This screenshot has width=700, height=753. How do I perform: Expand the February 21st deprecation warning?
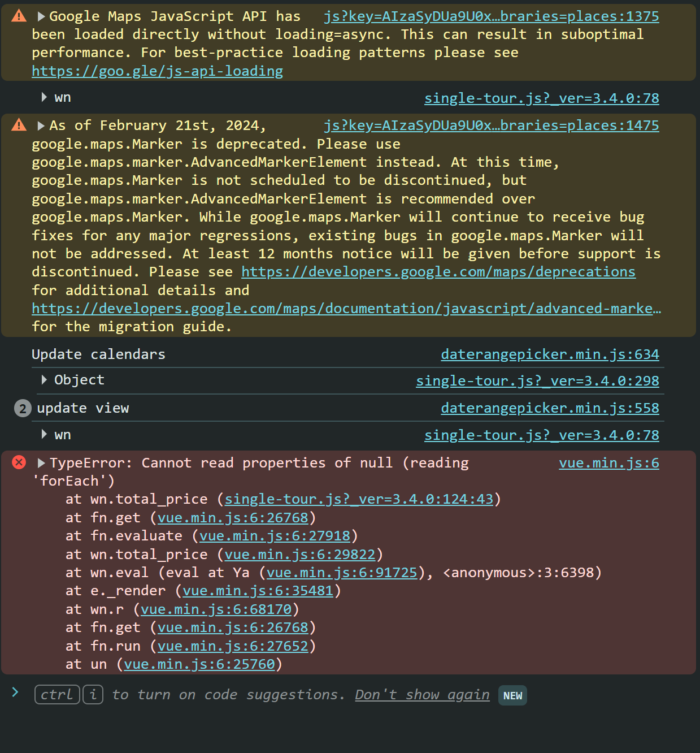pyautogui.click(x=41, y=125)
